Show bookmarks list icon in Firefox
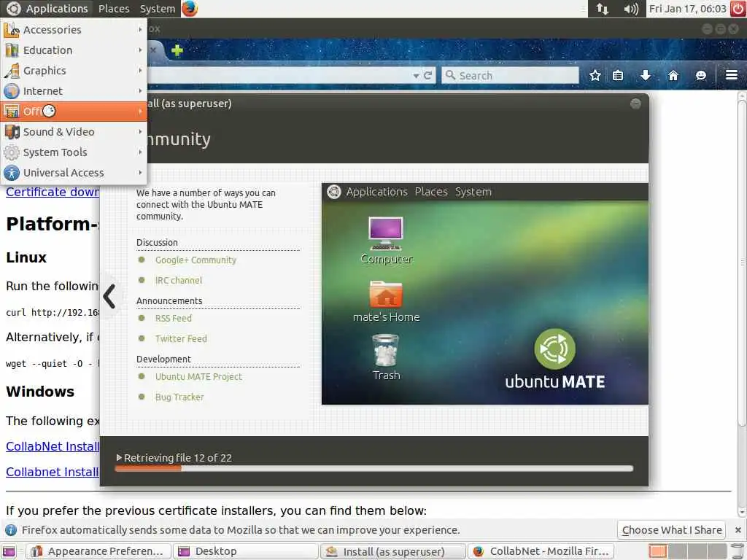747x560 pixels. click(618, 75)
